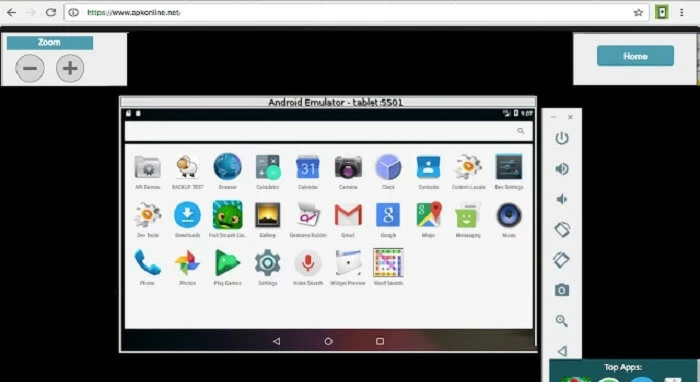700x382 pixels.
Task: Open the Dev Tools app
Action: coord(148,215)
